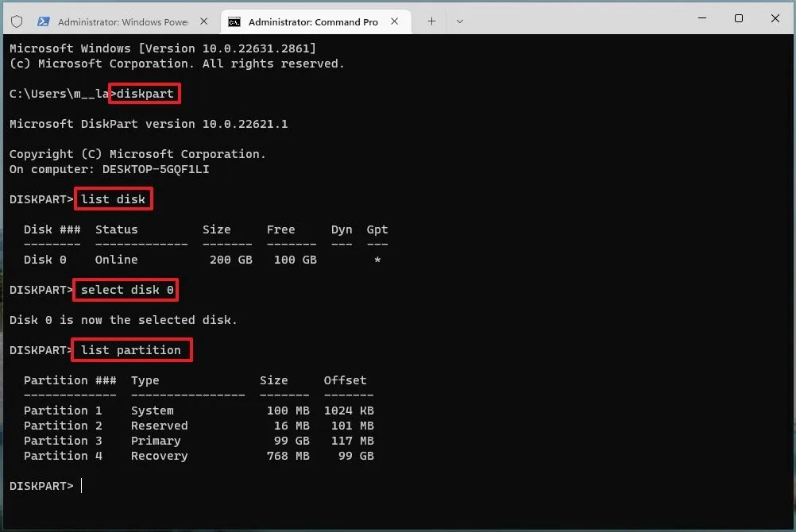
Task: Click the highlighted diskpart command
Action: (x=144, y=93)
